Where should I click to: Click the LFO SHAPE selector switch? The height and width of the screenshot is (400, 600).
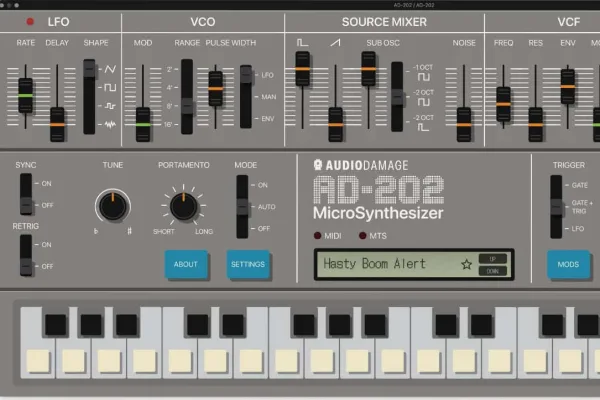89,96
